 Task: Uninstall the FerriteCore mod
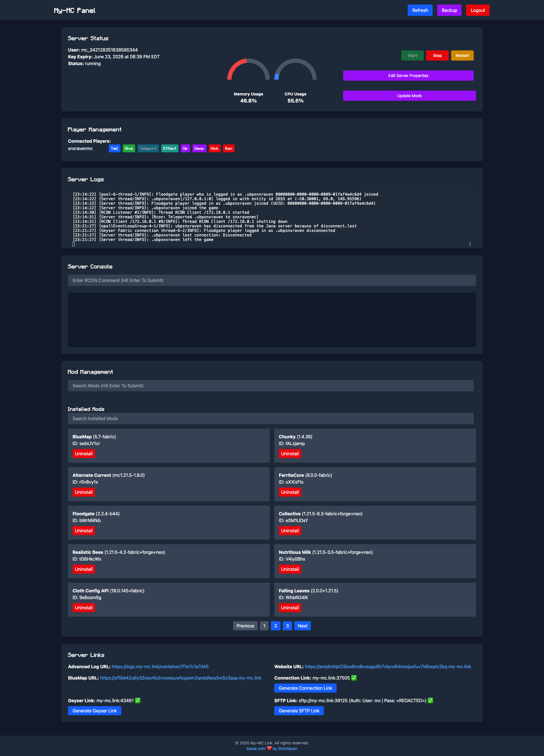[x=290, y=492]
